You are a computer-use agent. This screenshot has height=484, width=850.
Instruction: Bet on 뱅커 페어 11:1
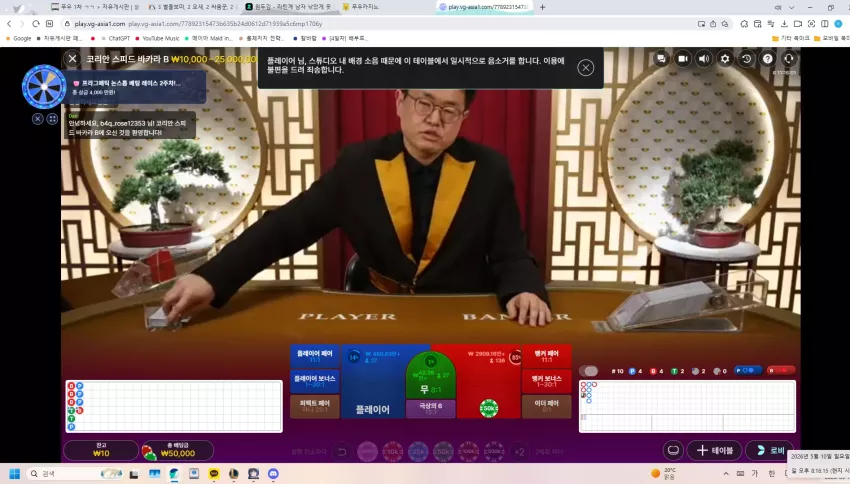546,356
